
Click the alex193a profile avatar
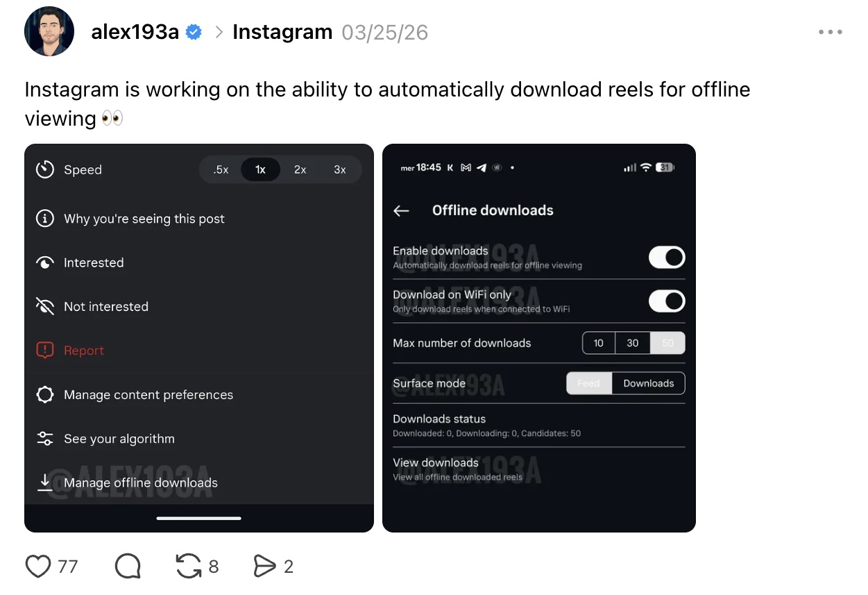(49, 32)
